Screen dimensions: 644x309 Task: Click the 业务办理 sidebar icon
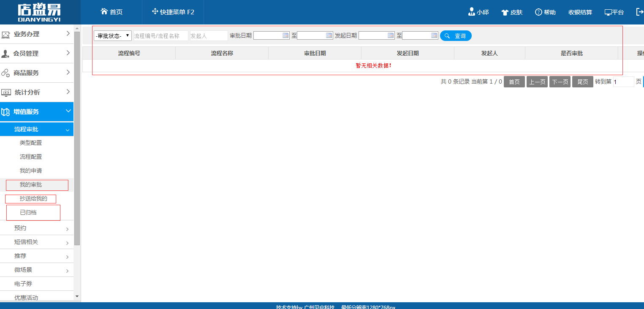tap(6, 35)
